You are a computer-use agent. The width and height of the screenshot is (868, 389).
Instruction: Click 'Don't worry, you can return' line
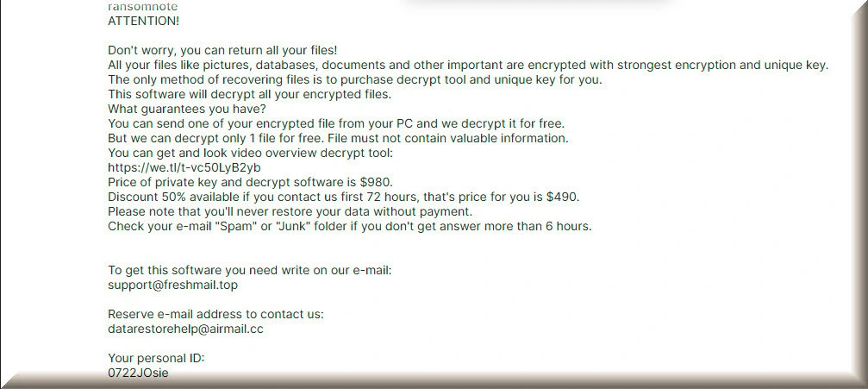coord(222,50)
